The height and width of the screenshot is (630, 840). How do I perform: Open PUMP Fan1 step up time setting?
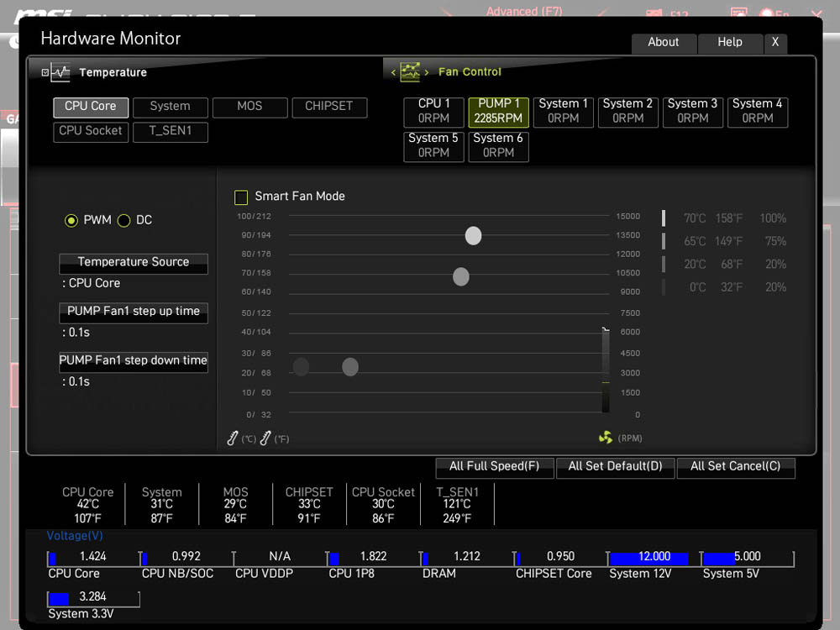click(x=134, y=312)
